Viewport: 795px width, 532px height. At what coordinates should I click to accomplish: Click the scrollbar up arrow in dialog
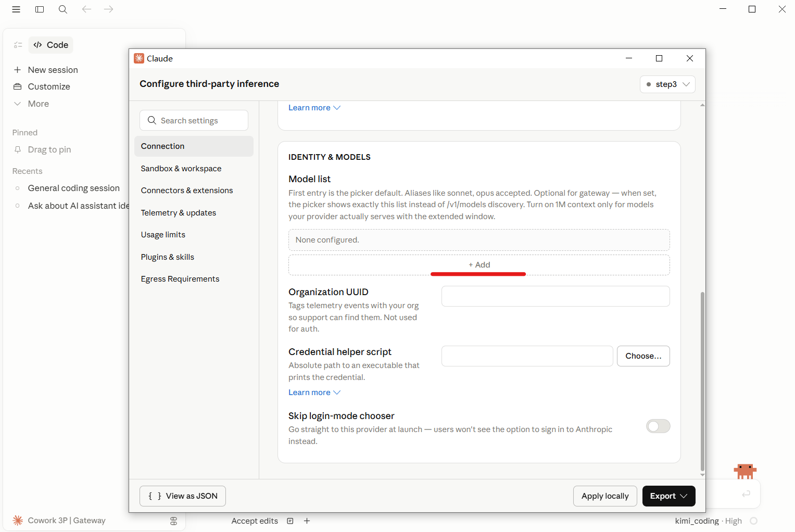pyautogui.click(x=702, y=105)
